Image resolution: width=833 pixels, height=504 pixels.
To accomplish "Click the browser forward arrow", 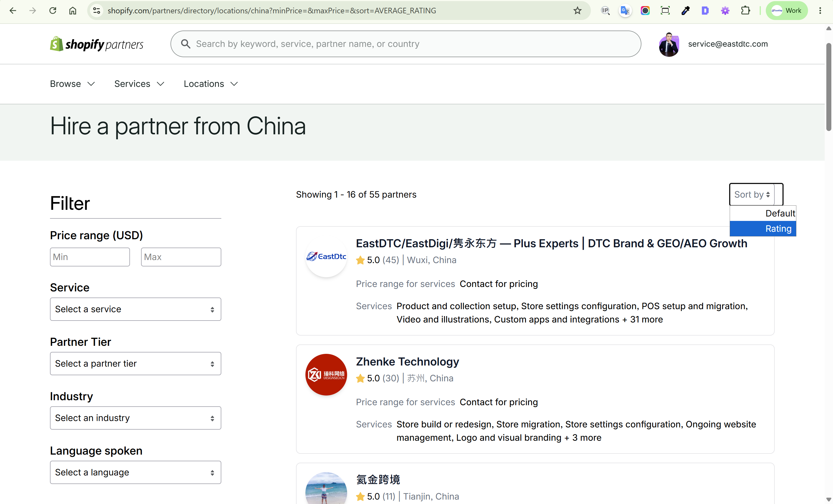I will pos(32,11).
